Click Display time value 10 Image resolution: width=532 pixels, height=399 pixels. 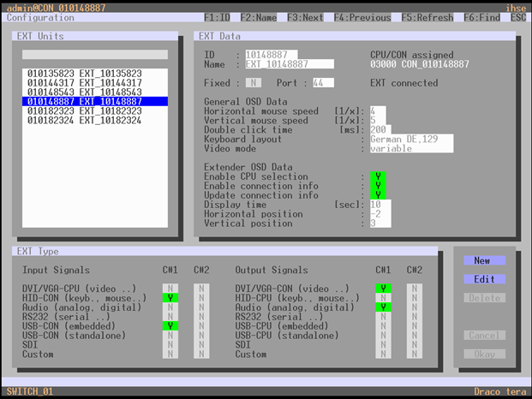pos(380,205)
